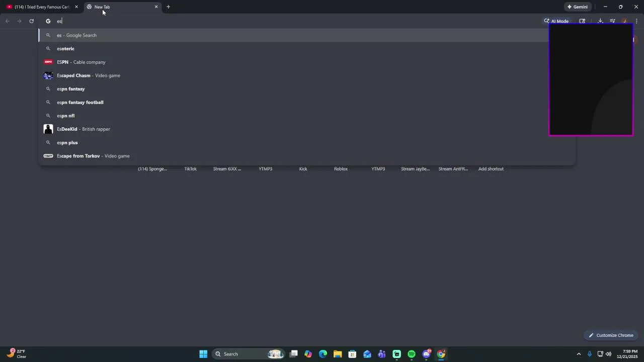Open the media controls icon in the toolbar
The height and width of the screenshot is (362, 644).
point(612,21)
